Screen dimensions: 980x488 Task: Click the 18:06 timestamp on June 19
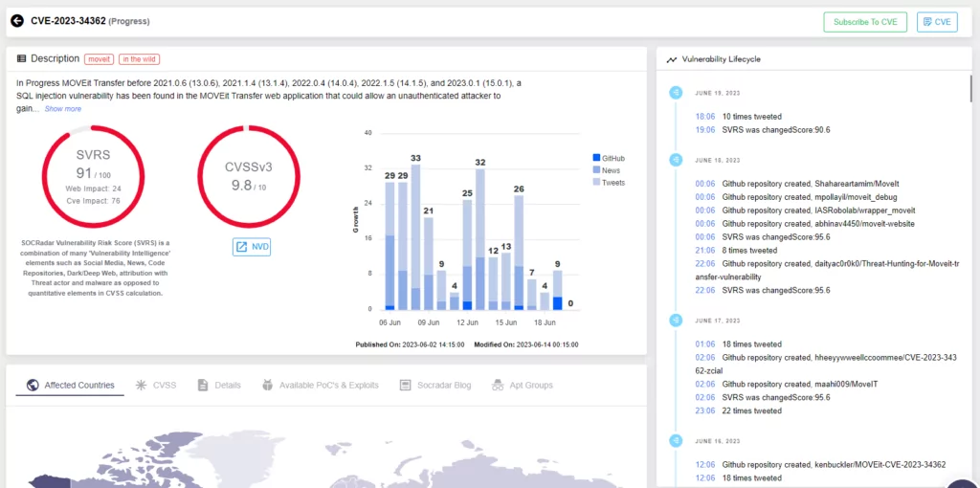tap(705, 116)
